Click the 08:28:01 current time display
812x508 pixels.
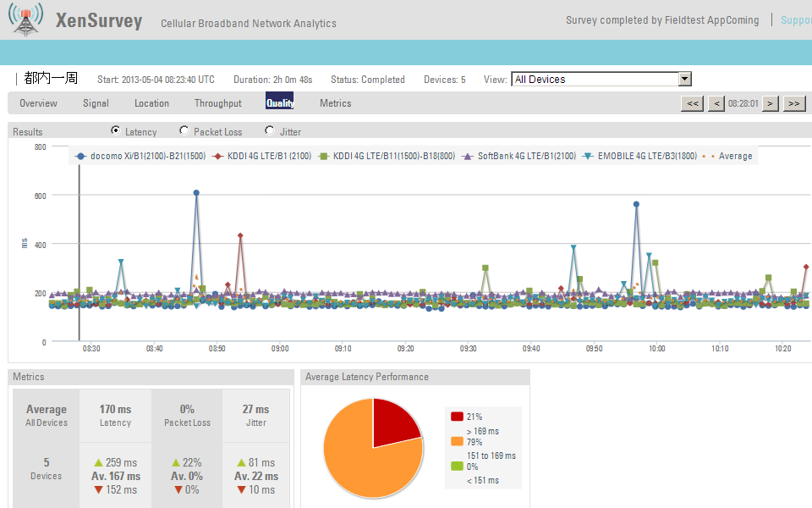743,103
